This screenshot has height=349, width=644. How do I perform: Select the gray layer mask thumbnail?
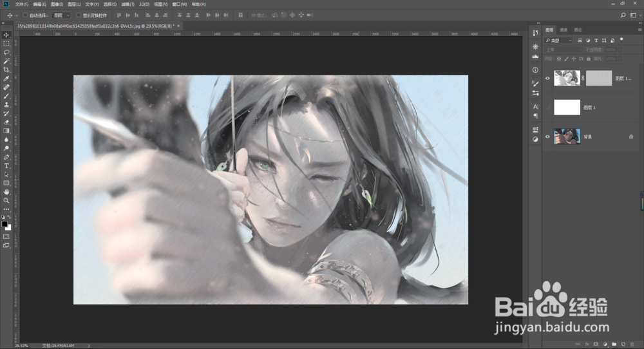pos(599,78)
